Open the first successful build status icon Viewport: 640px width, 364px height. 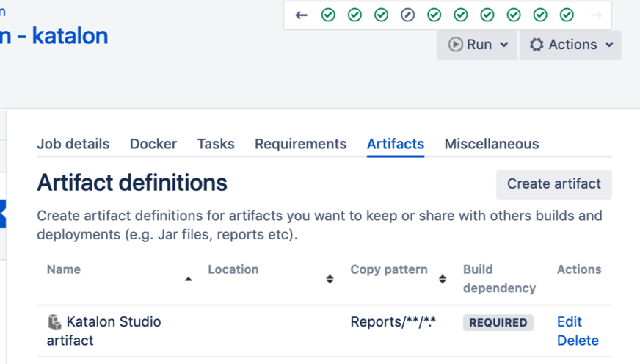pos(328,15)
